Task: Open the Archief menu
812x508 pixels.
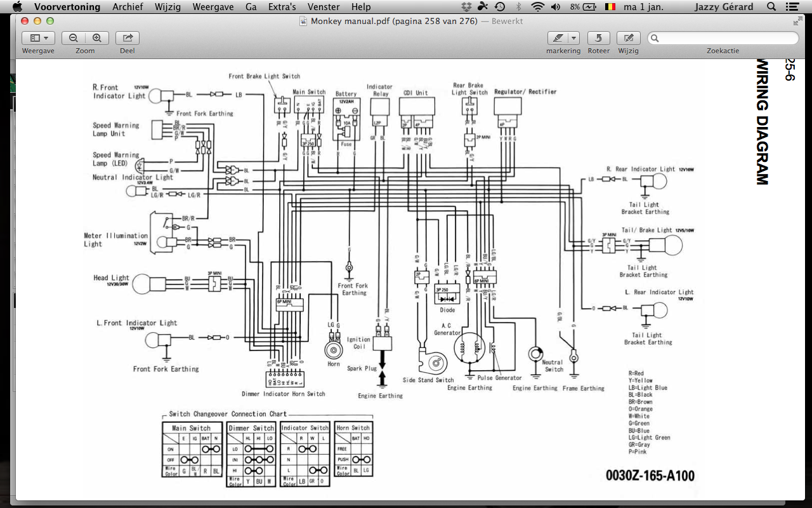Action: coord(128,7)
